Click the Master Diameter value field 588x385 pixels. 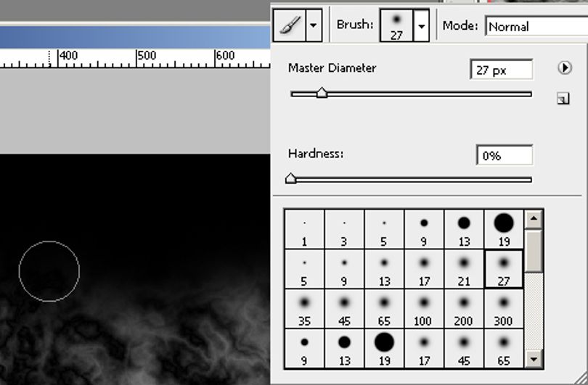[502, 70]
